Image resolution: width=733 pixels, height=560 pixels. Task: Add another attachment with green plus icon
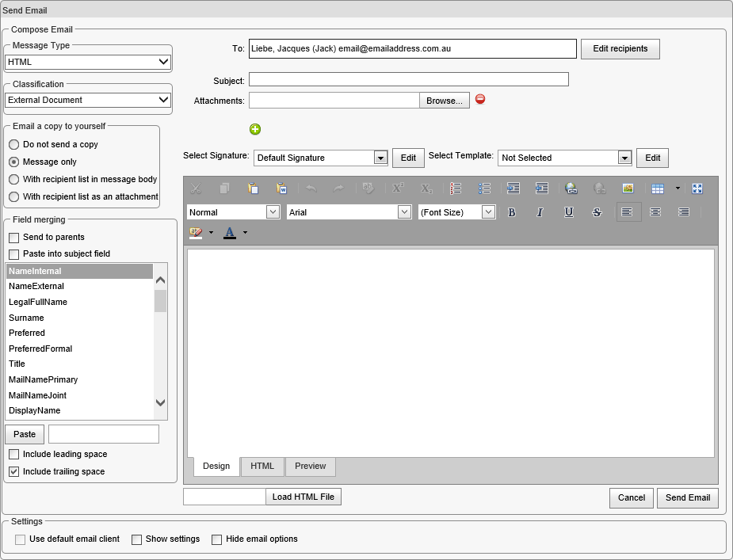coord(255,129)
